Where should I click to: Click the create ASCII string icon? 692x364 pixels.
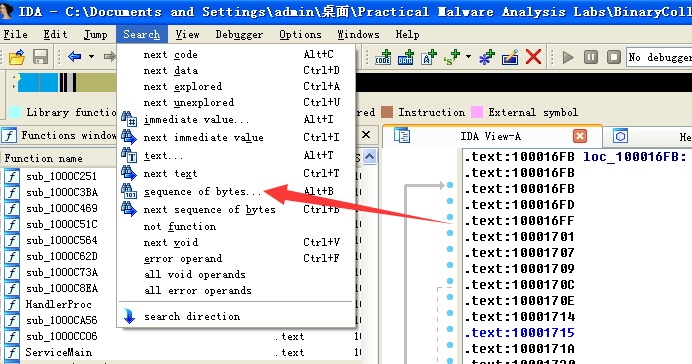click(428, 57)
